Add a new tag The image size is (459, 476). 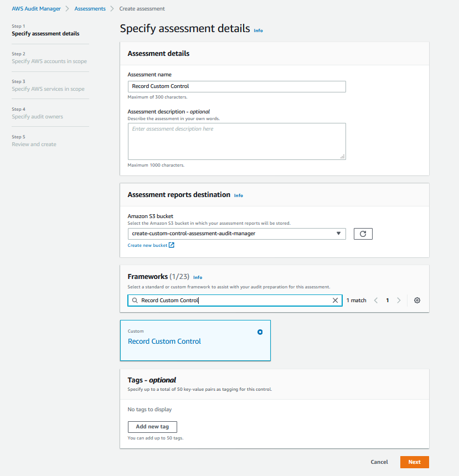coord(152,427)
